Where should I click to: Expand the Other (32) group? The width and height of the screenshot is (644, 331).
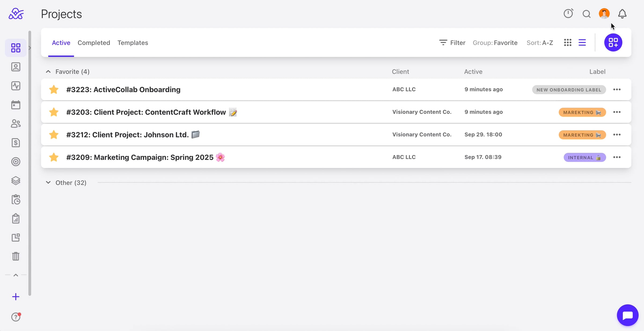coord(48,182)
